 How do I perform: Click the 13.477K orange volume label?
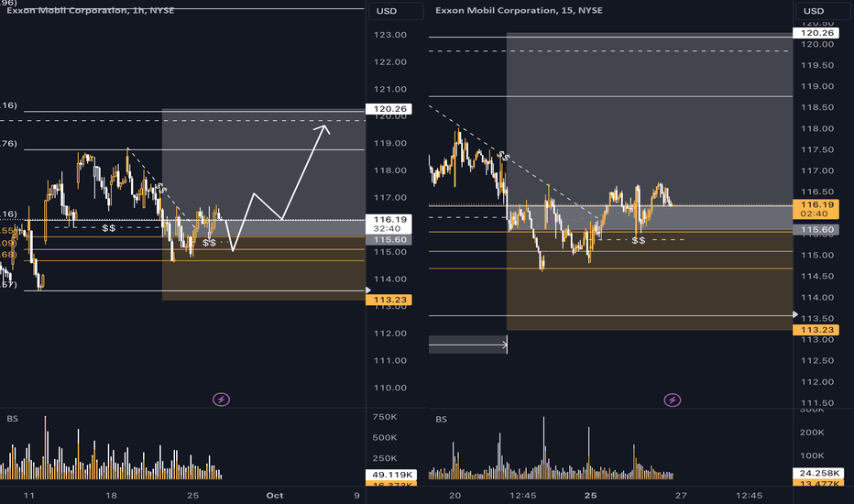(819, 482)
